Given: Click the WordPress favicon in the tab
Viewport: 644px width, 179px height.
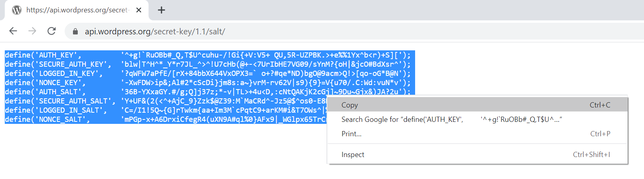Looking at the screenshot, I should click(x=17, y=10).
